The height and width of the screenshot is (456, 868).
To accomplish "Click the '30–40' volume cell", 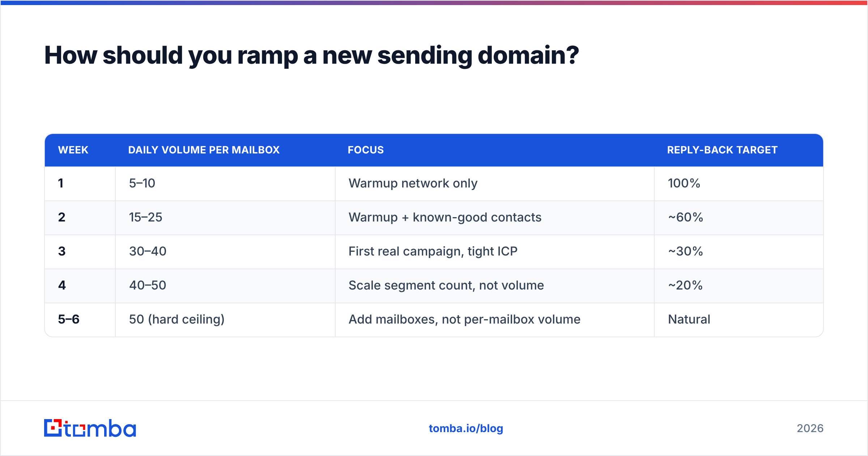I will pos(225,252).
